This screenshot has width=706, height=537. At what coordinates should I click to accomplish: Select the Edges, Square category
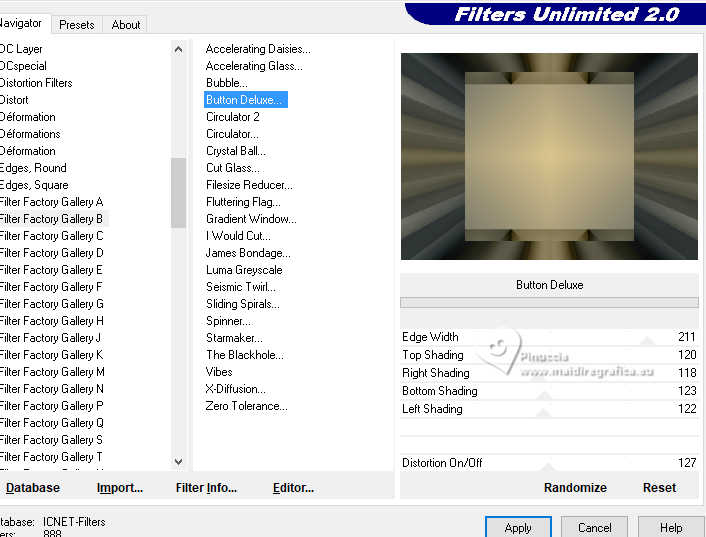(34, 185)
